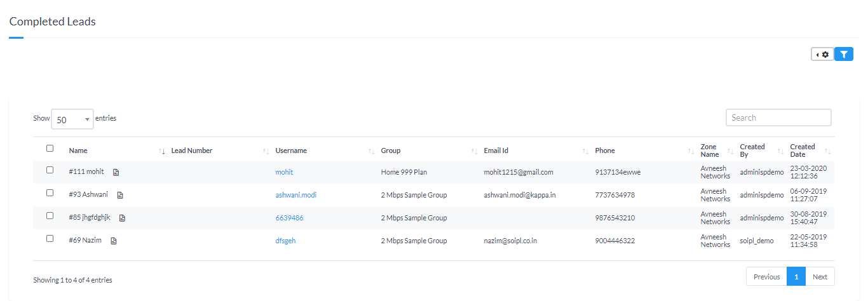This screenshot has height=301, width=868.
Task: Tick the select-all checkbox in header
Action: (50, 149)
